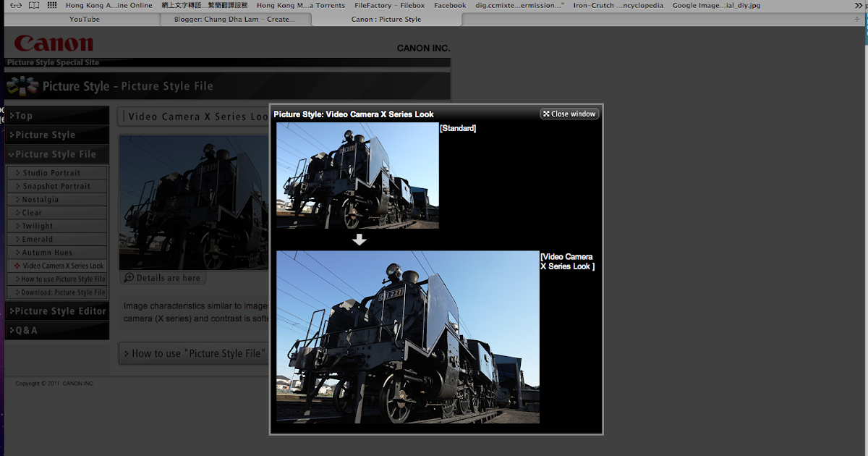Open Google Image...ial_diy.jpg bookmark
The width and height of the screenshot is (868, 456).
click(716, 5)
